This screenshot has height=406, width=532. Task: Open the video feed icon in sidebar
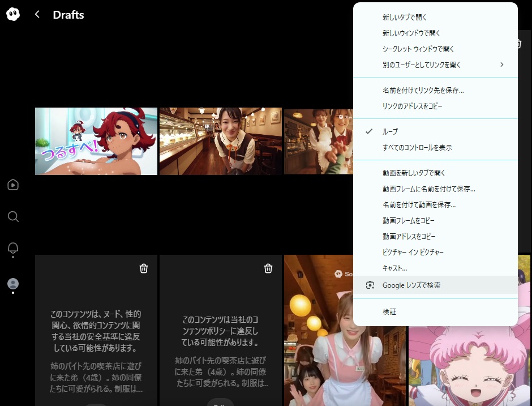coord(14,185)
